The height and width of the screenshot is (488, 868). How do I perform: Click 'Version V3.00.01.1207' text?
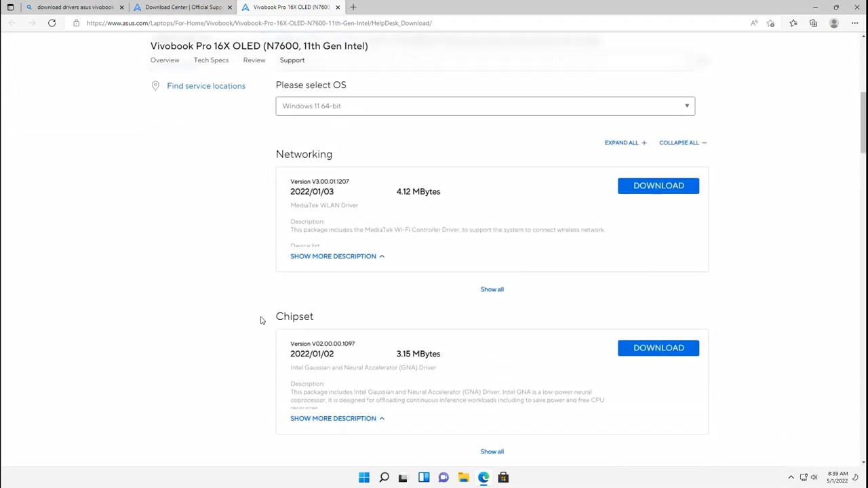pos(319,182)
